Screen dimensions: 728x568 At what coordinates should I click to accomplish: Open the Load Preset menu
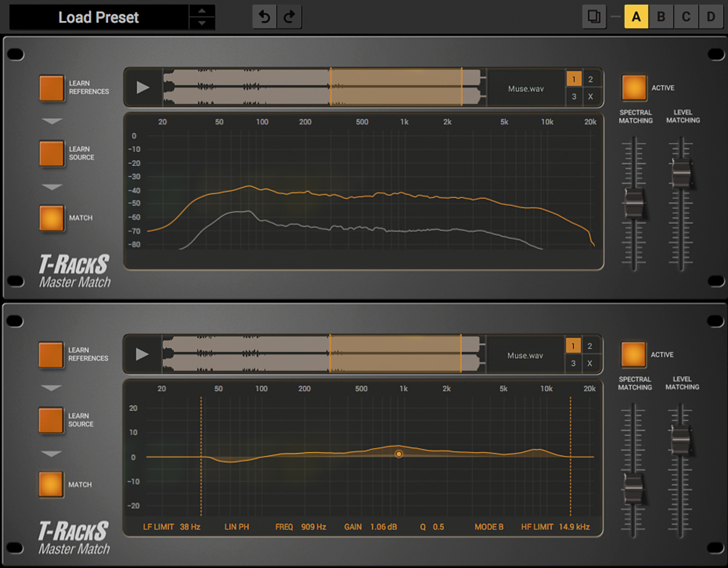point(99,17)
